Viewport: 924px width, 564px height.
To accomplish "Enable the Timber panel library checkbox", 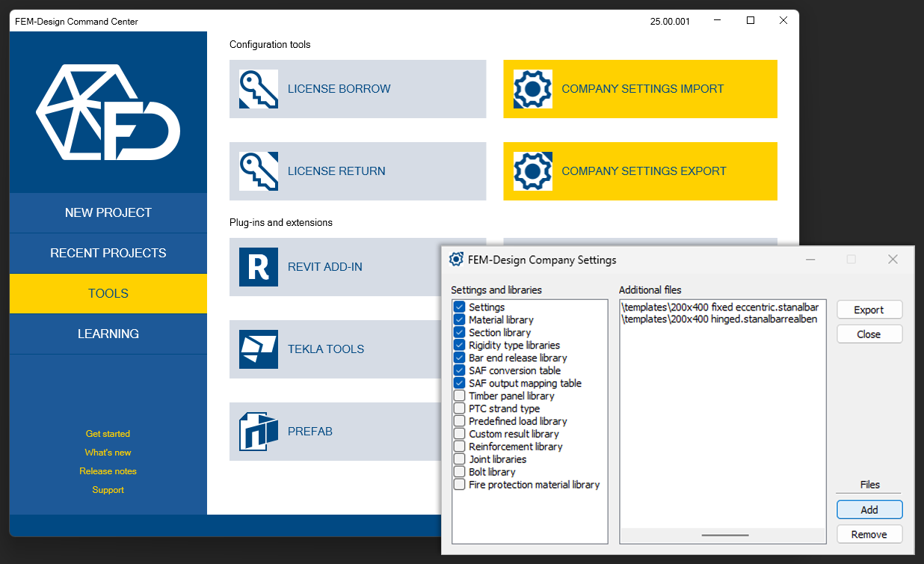I will tap(460, 396).
